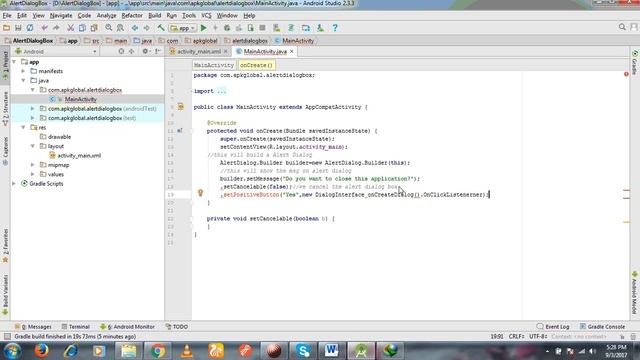Click the Open folder toolbar icon
Viewport: 640px width, 360px height.
coord(7,28)
